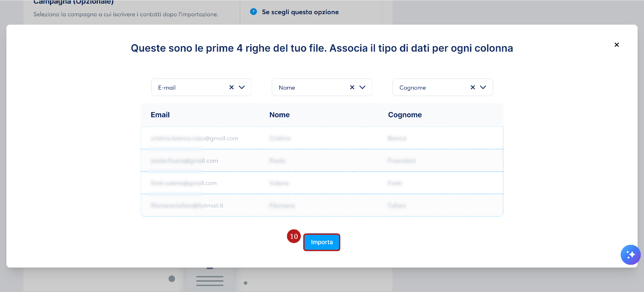Viewport: 644px width, 292px height.
Task: Click the blue question mark help icon
Action: [253, 12]
